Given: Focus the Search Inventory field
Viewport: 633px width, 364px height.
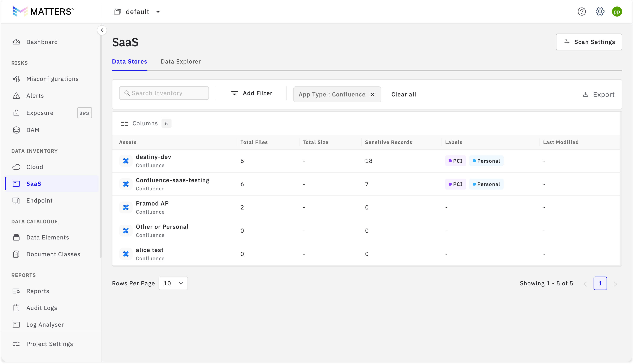Looking at the screenshot, I should pos(164,93).
